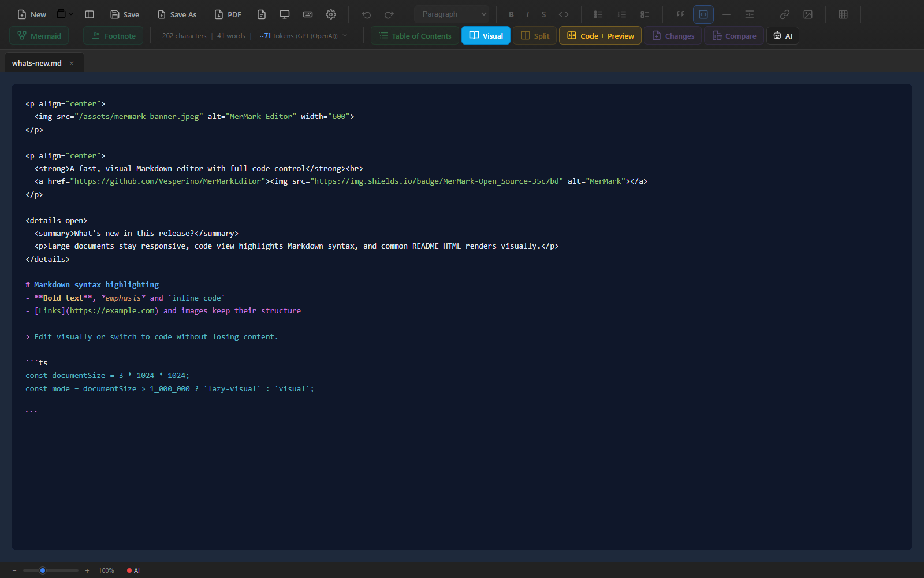Insert an image
This screenshot has width=924, height=578.
point(808,14)
